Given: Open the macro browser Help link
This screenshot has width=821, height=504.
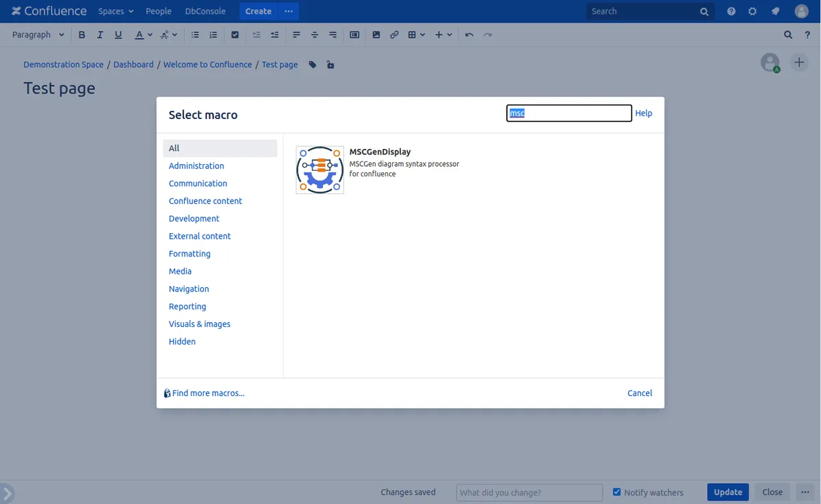Looking at the screenshot, I should [644, 114].
